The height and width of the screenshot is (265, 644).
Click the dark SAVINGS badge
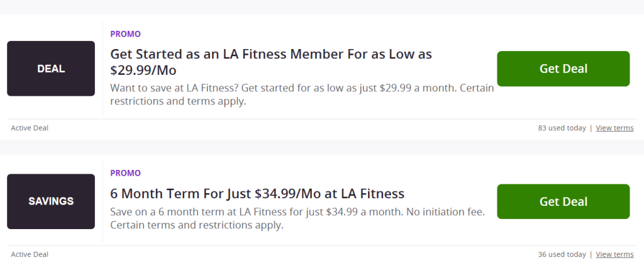(51, 201)
